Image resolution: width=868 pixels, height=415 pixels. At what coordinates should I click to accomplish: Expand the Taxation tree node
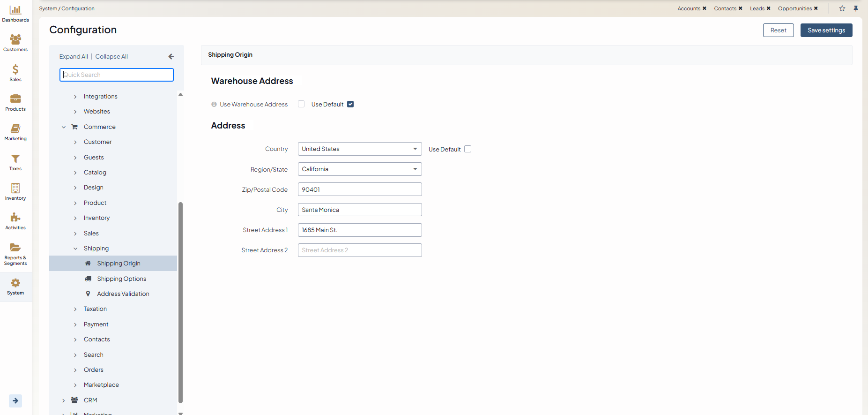(x=75, y=309)
